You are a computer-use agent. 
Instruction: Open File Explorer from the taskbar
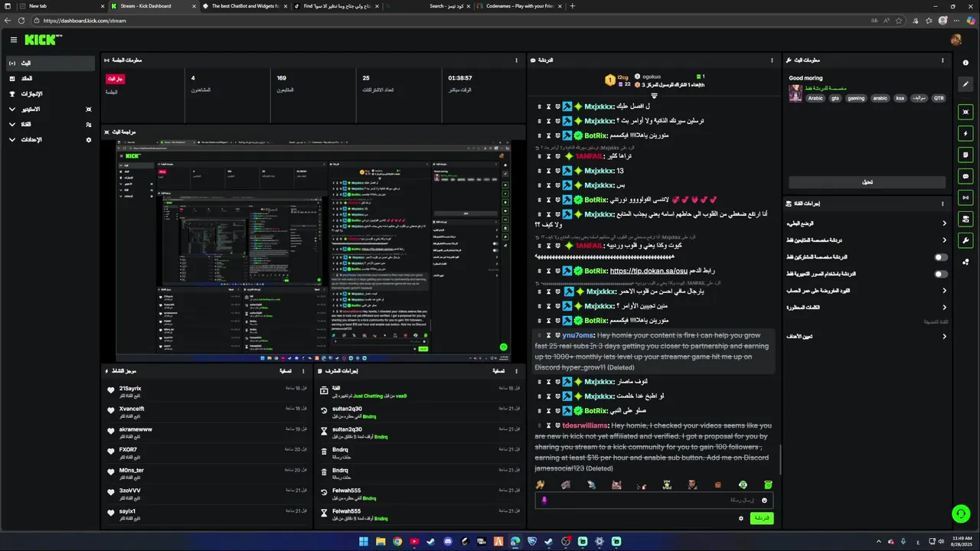tap(381, 542)
